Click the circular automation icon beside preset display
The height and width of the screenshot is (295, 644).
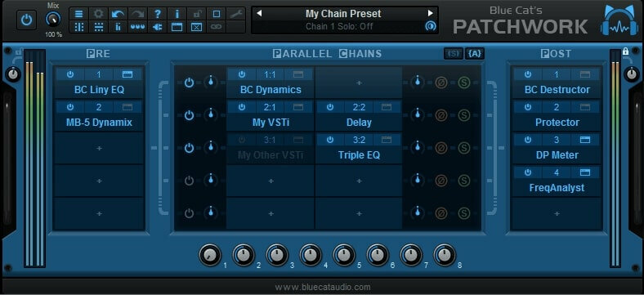[x=430, y=26]
